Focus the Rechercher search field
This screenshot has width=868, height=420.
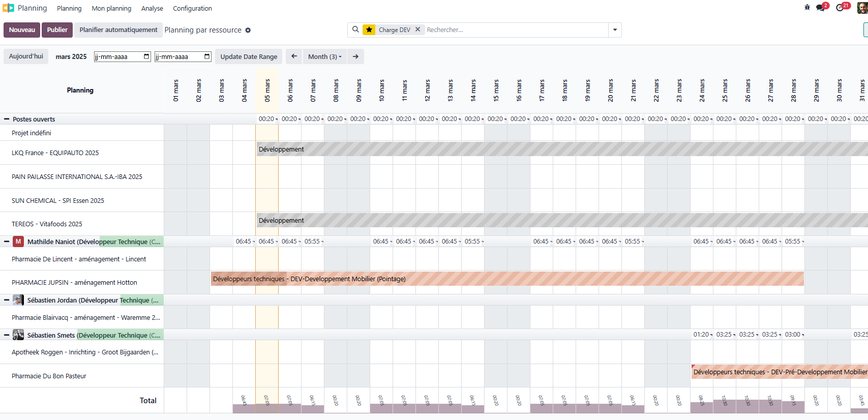click(x=516, y=30)
